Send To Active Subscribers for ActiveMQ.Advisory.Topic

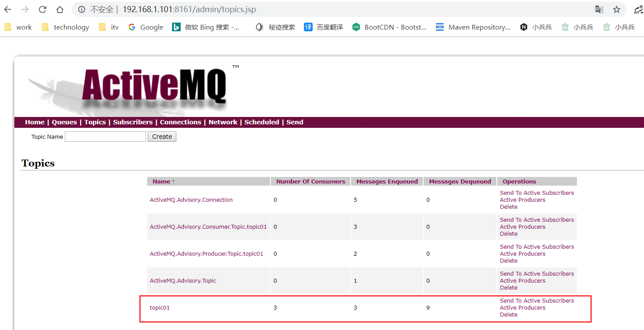[x=537, y=274]
